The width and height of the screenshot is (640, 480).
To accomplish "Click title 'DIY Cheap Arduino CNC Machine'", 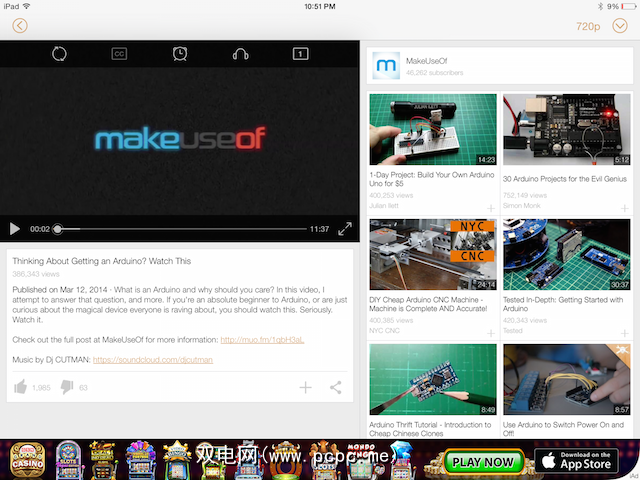I will [x=428, y=304].
